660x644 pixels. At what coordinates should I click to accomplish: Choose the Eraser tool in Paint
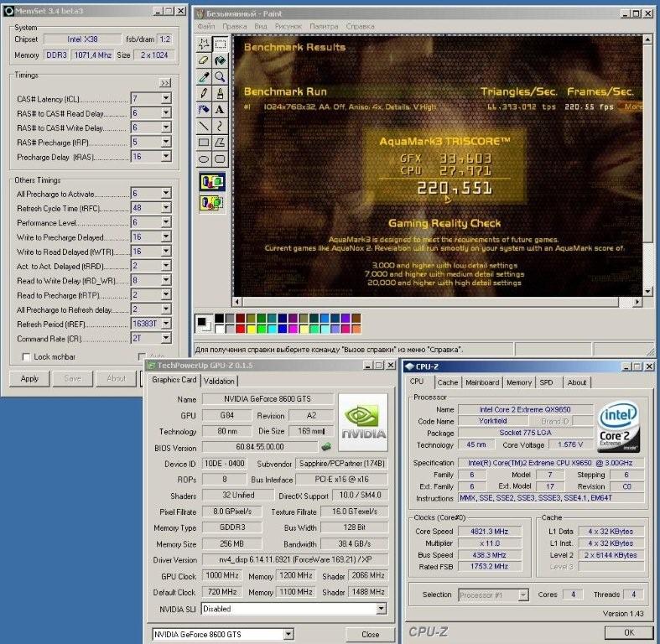click(204, 60)
